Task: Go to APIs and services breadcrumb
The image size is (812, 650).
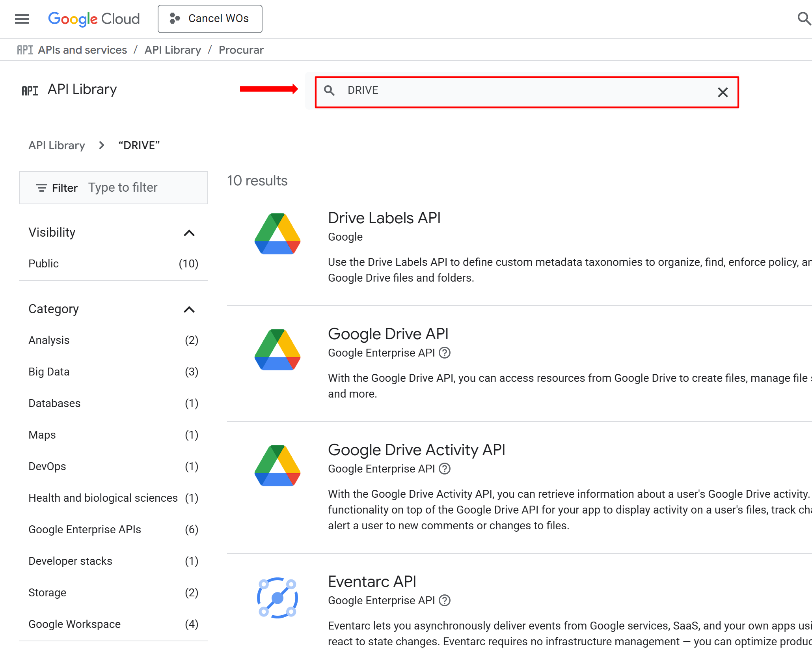Action: pyautogui.click(x=82, y=50)
